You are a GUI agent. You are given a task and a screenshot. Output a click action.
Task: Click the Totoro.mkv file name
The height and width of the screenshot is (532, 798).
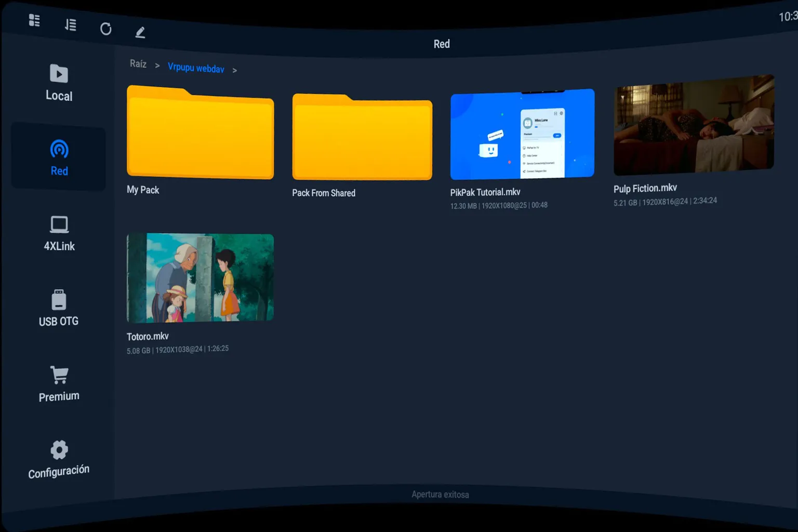tap(148, 337)
